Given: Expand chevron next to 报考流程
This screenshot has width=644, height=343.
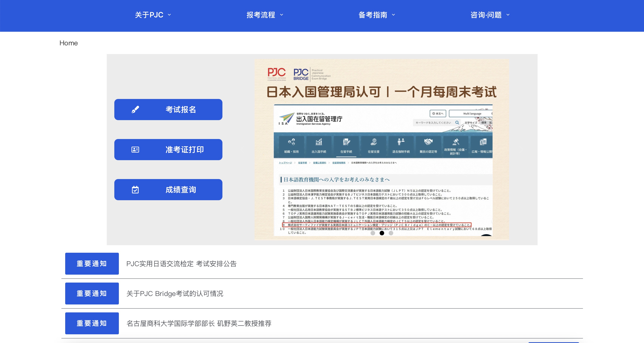Looking at the screenshot, I should [282, 15].
